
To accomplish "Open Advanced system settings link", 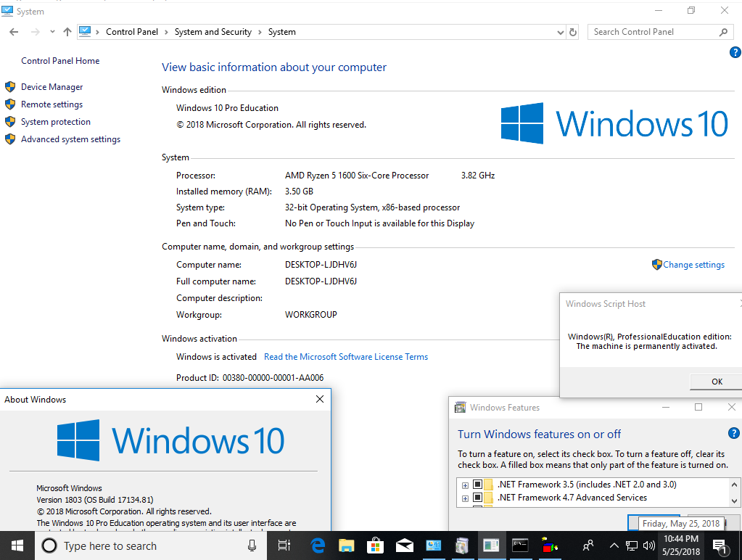I will pos(70,140).
